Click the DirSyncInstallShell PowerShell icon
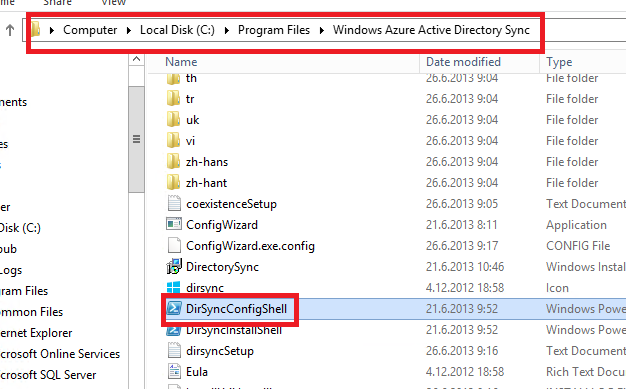626x389 pixels. click(x=174, y=330)
